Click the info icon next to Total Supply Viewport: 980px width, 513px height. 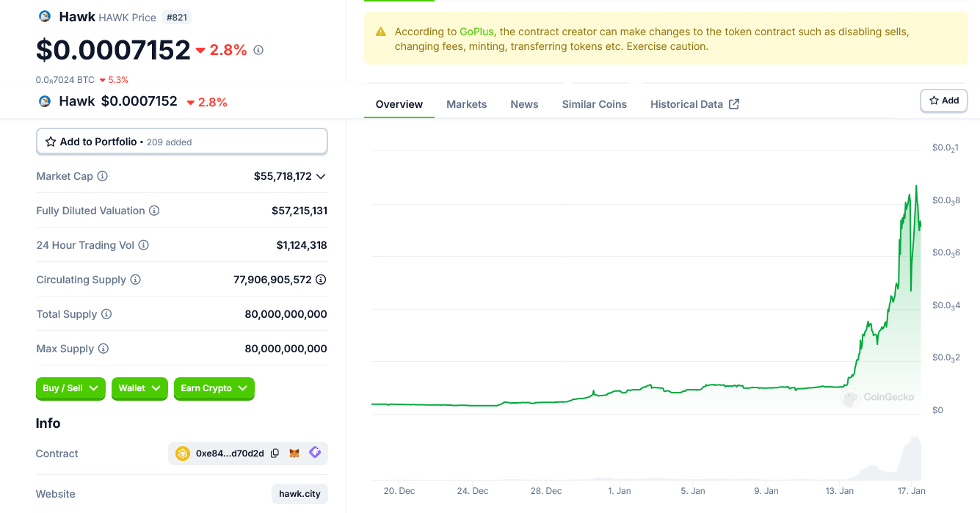coord(106,314)
